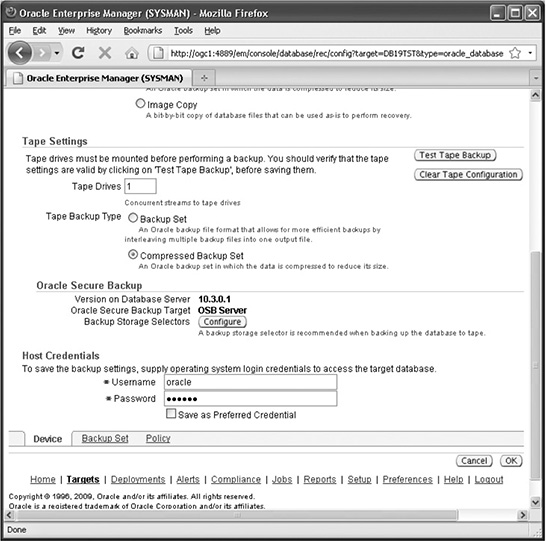
Task: Click the Password input field
Action: [250, 399]
